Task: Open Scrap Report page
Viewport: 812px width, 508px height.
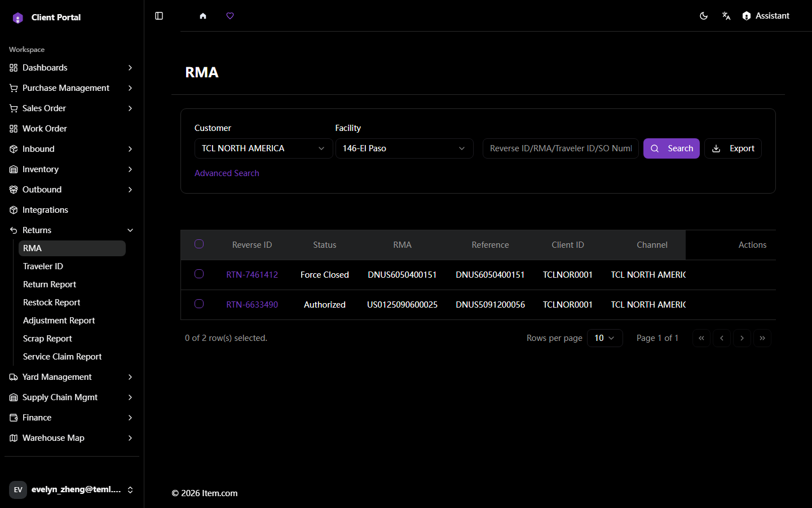Action: pyautogui.click(x=72, y=339)
